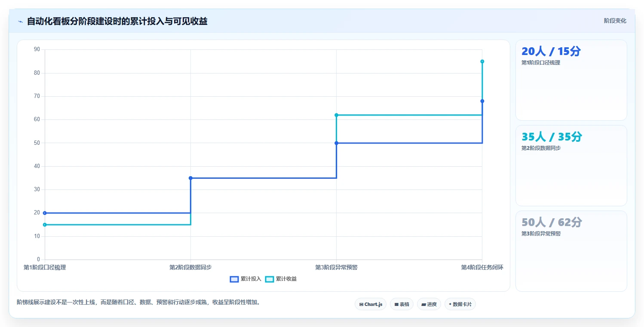Click the x-axis label 第3阶段异常预警
Screen dimensions: 644x327
[x=336, y=267]
